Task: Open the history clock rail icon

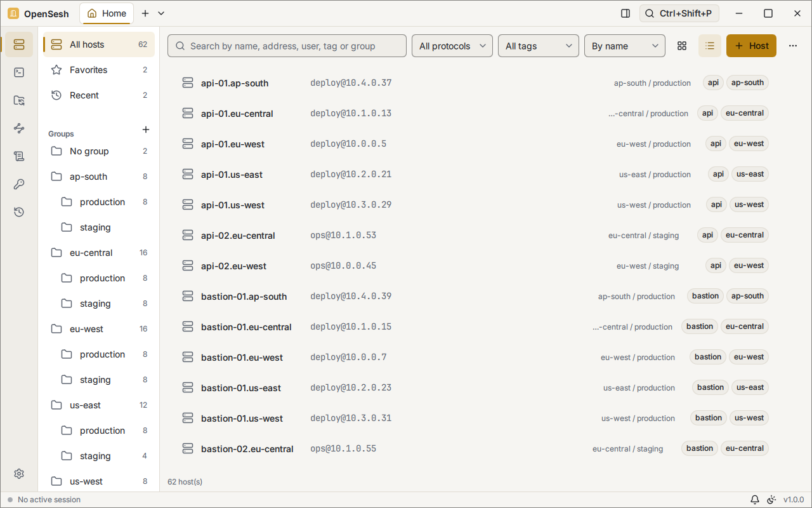Action: (19, 212)
